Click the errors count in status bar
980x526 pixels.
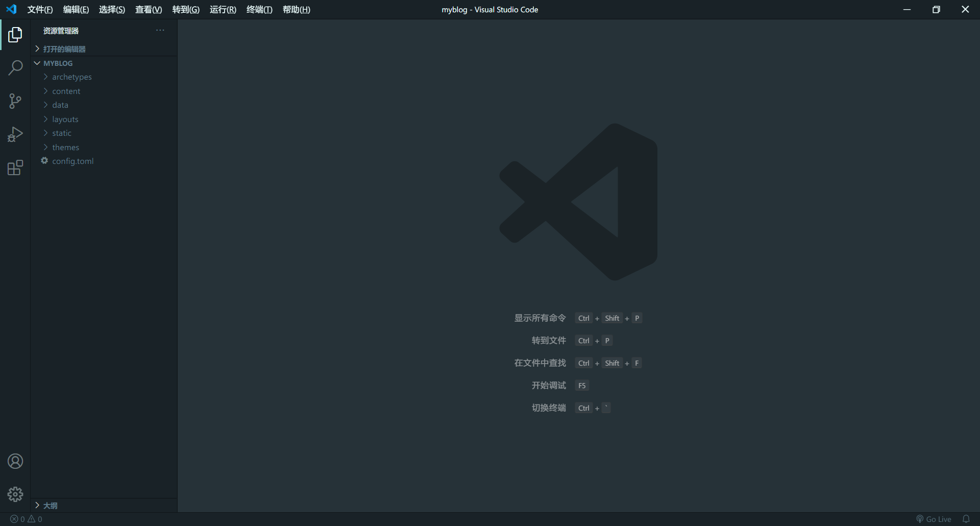18,519
